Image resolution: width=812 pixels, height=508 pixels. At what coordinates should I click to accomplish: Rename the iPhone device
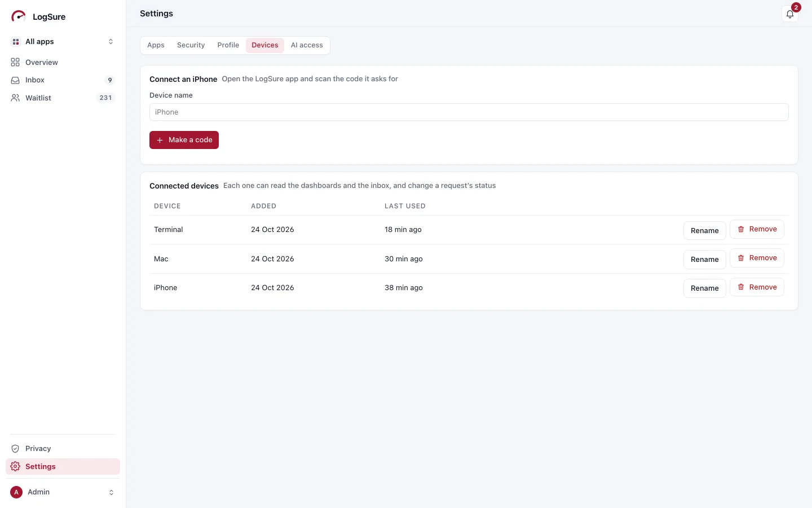(x=704, y=288)
